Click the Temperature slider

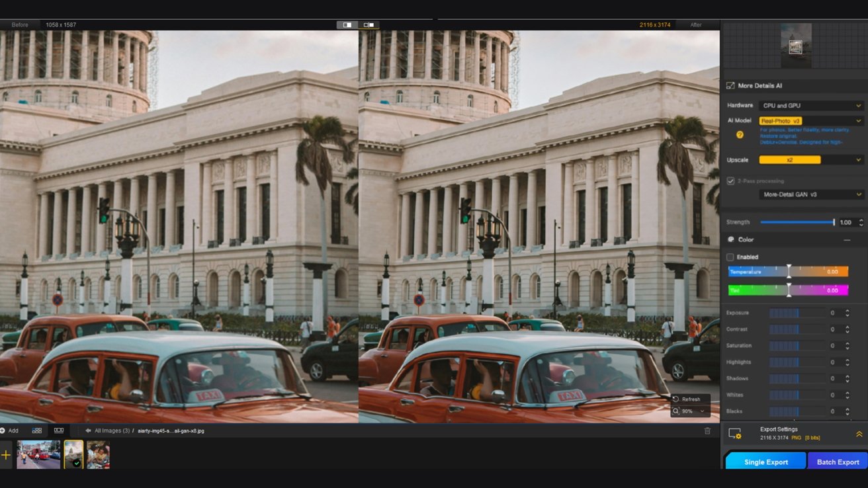point(788,272)
